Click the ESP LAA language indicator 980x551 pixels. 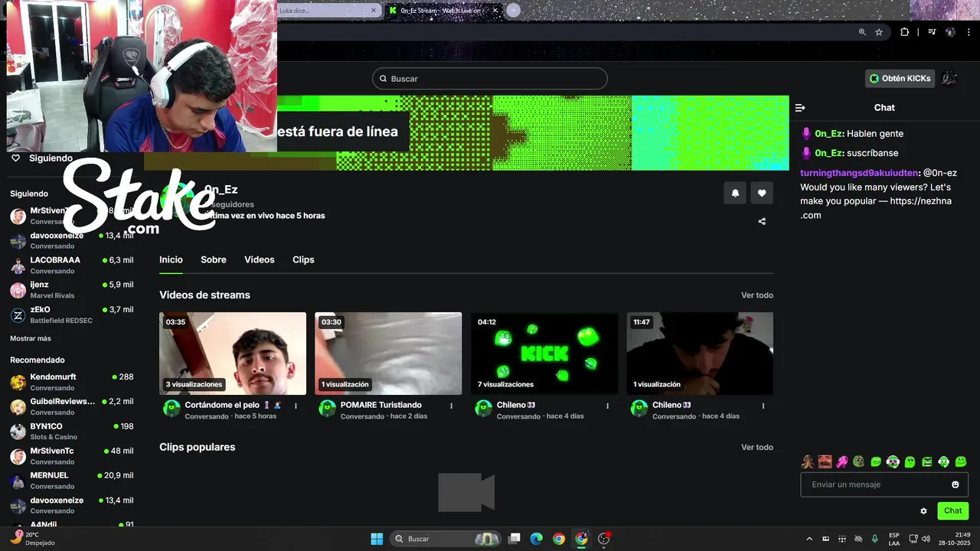[894, 539]
